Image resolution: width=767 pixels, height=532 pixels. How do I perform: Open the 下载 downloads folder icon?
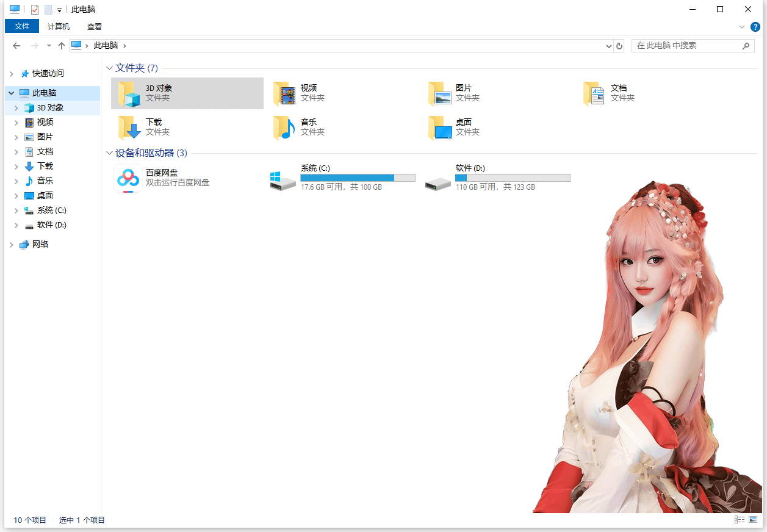(129, 127)
